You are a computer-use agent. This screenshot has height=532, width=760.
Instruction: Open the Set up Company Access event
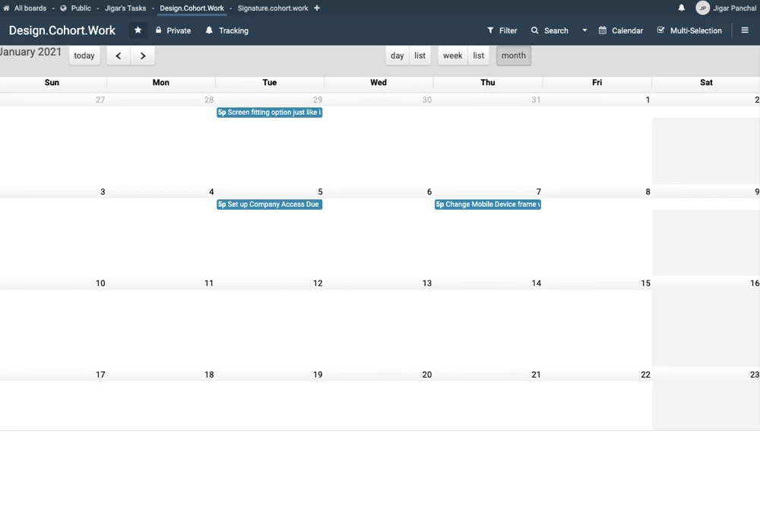pyautogui.click(x=268, y=204)
